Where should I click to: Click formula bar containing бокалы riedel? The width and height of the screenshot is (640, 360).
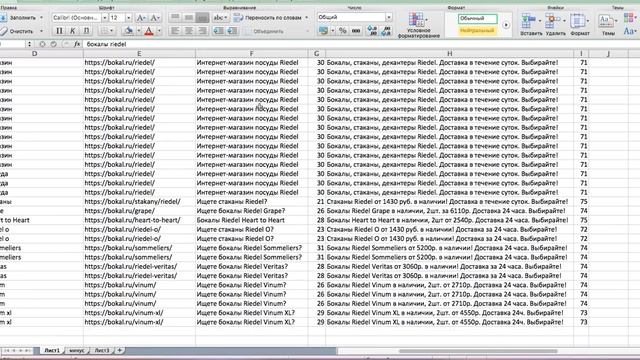[x=361, y=44]
